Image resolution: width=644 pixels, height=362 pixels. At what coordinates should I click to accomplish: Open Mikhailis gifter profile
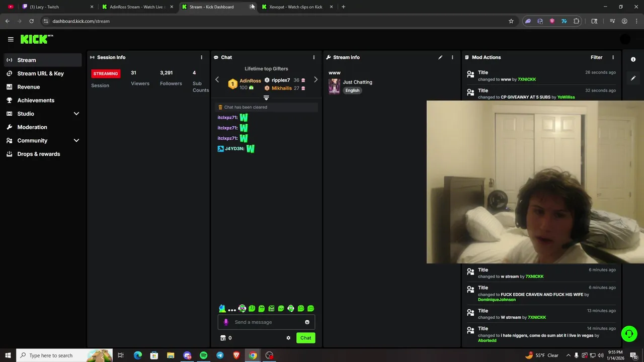click(x=282, y=88)
